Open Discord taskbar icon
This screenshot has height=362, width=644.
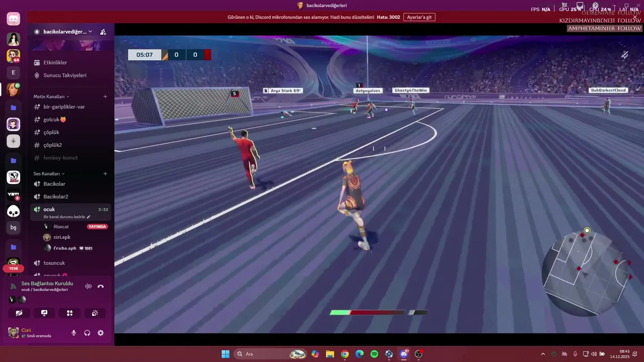(404, 354)
